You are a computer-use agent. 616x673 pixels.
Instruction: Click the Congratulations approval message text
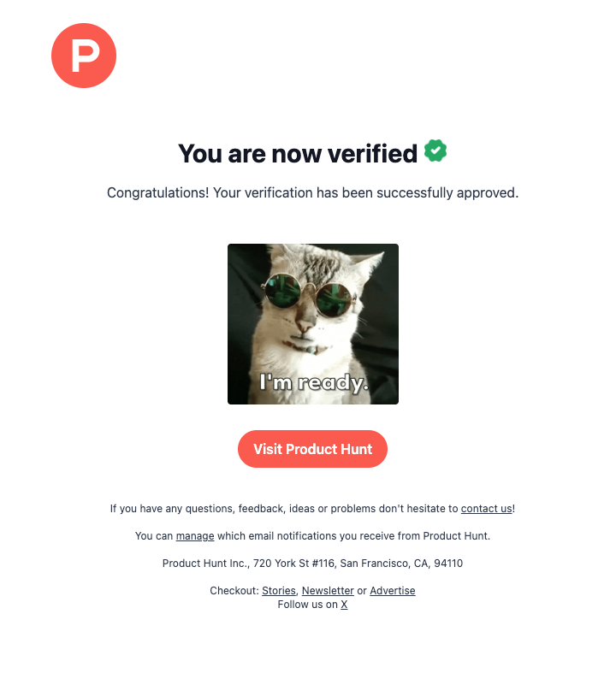[312, 192]
